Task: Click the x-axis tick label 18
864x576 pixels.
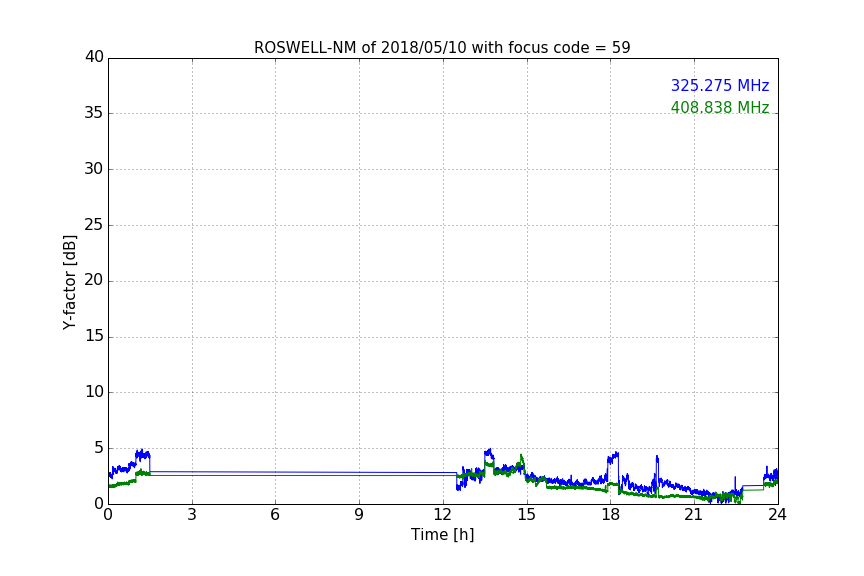Action: 611,515
